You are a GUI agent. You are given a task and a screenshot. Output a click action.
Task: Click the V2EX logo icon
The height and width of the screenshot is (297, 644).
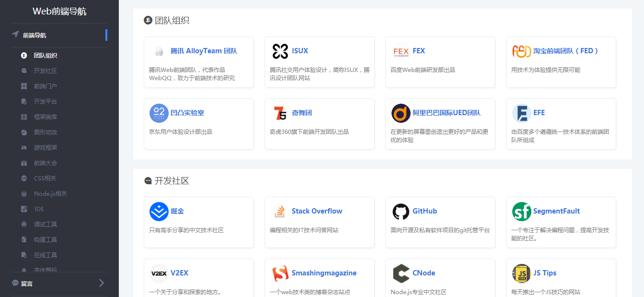[x=159, y=273]
